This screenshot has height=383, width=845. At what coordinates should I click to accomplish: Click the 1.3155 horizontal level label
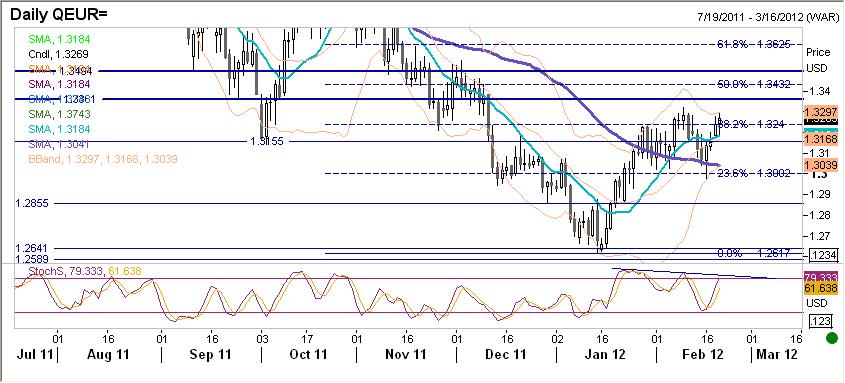click(x=266, y=141)
